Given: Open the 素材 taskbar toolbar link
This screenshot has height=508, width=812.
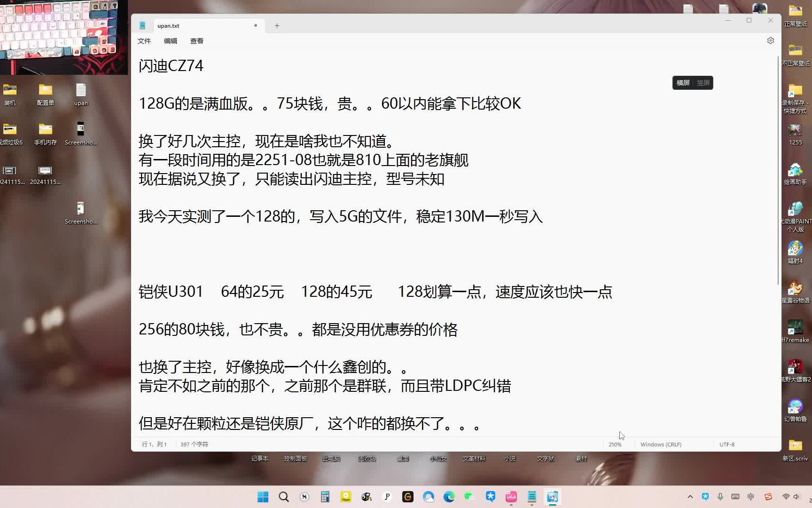Looking at the screenshot, I should coord(581,459).
